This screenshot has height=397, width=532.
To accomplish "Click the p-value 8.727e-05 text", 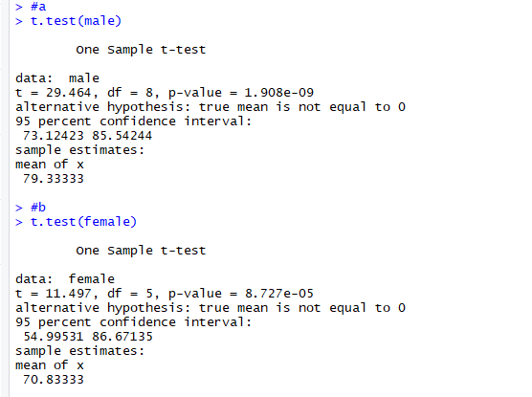I will click(x=241, y=294).
